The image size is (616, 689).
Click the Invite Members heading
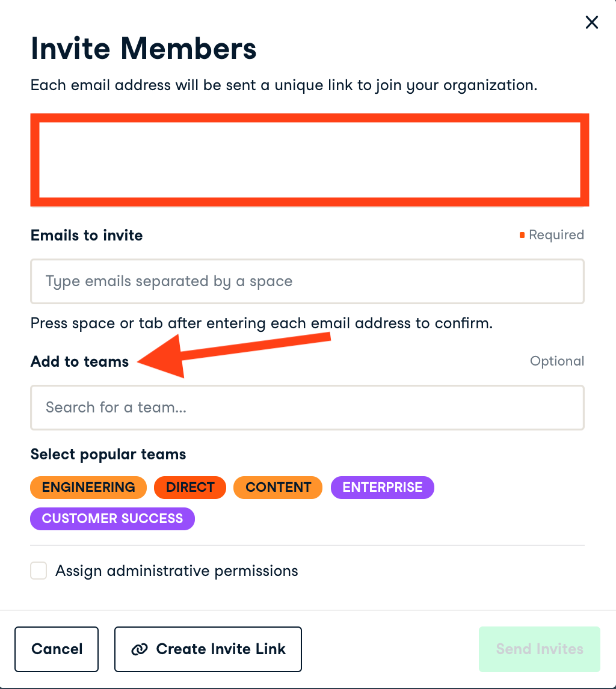[144, 49]
